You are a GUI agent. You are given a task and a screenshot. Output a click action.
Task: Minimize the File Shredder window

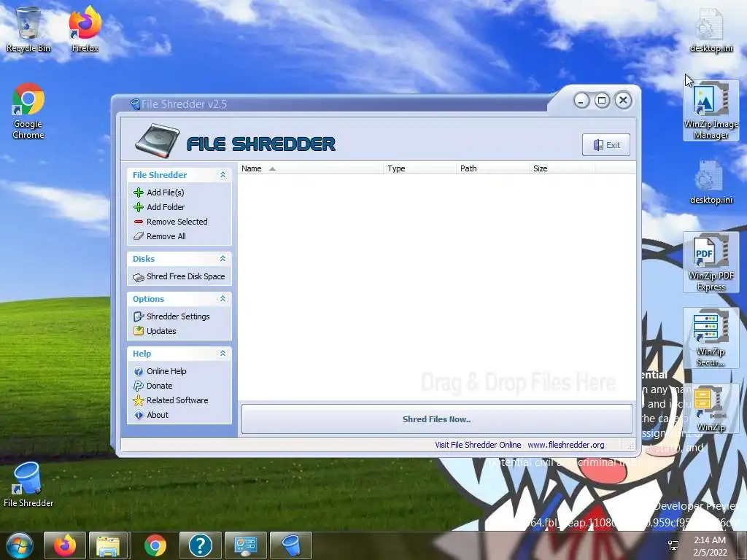point(581,101)
